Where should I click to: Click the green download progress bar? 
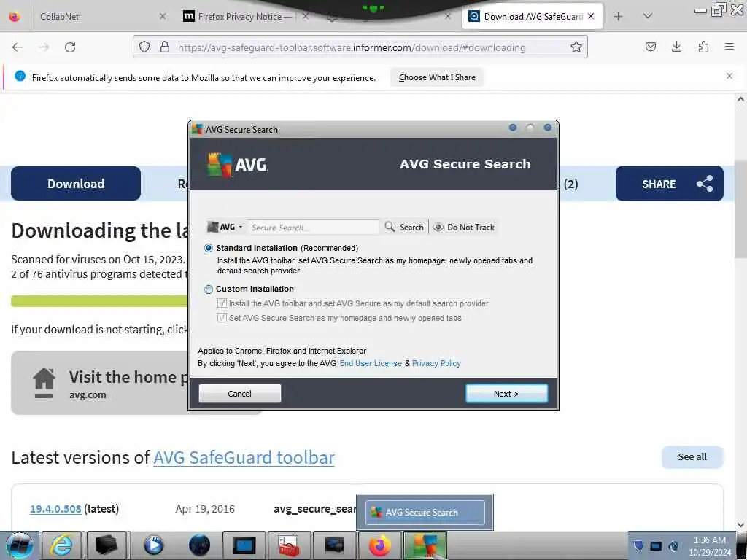pos(99,301)
